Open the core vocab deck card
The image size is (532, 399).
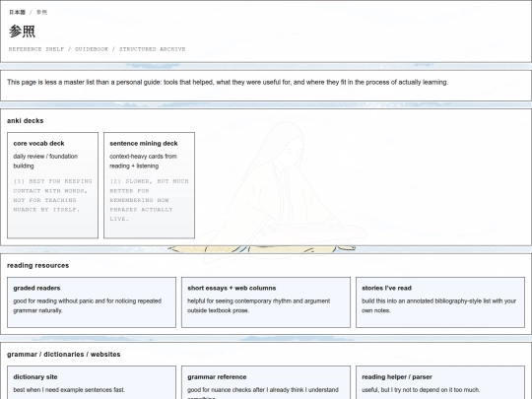(x=52, y=185)
